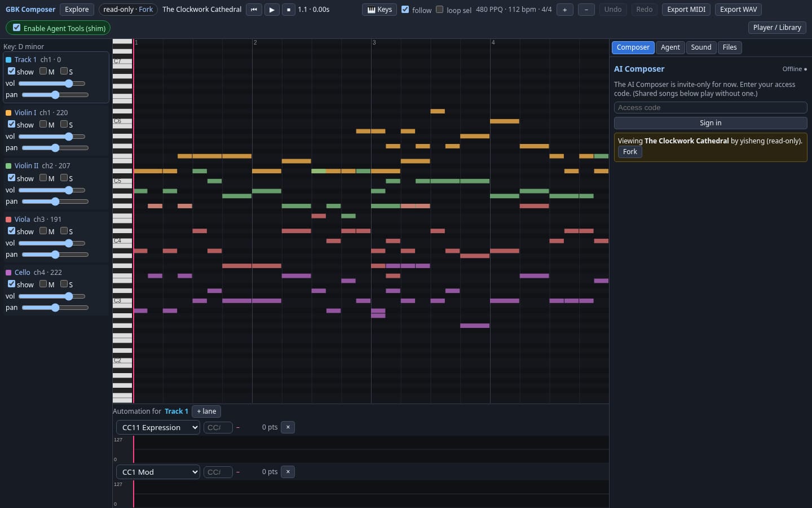Uncheck Enable Agent Tools (shim)
The height and width of the screenshot is (508, 812).
16,28
